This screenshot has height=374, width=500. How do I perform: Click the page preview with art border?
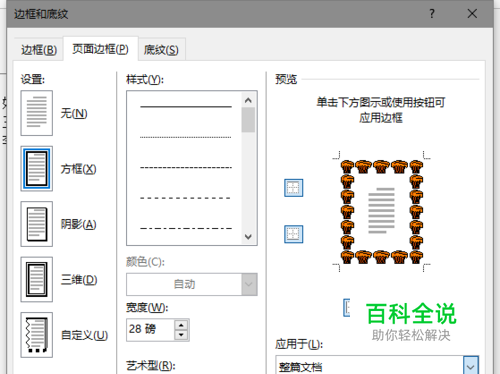coord(382,211)
